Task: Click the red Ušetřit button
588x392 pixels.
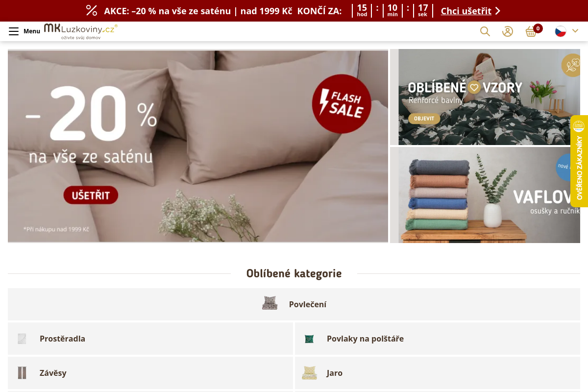Action: [91, 196]
